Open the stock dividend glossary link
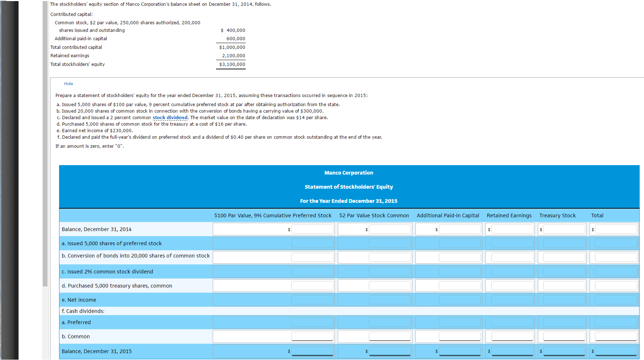This screenshot has height=360, width=644. click(170, 117)
